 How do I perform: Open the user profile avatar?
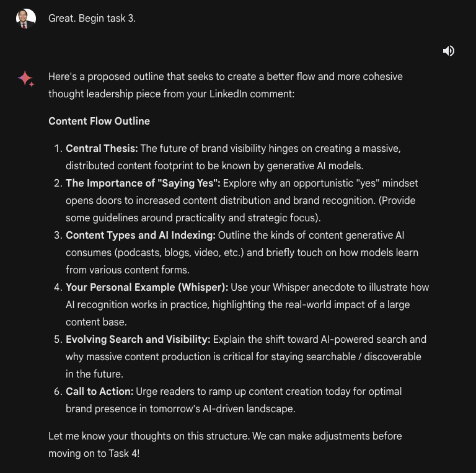(x=26, y=19)
